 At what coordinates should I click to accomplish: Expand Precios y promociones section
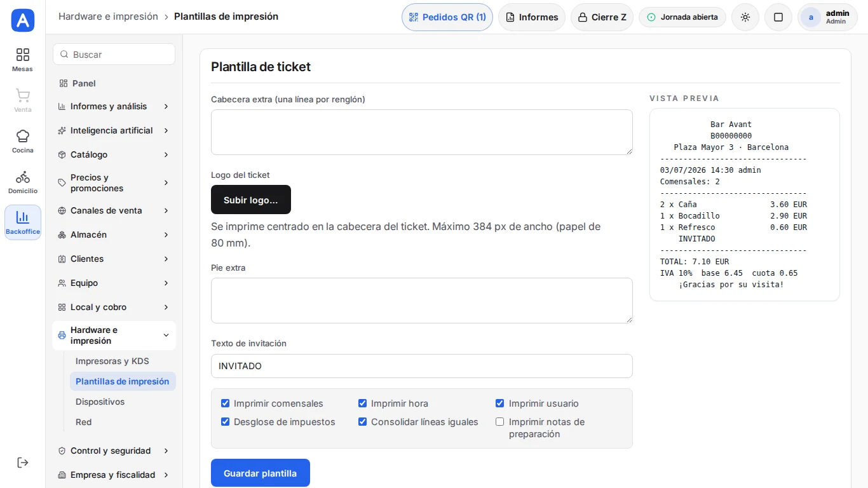coord(114,183)
